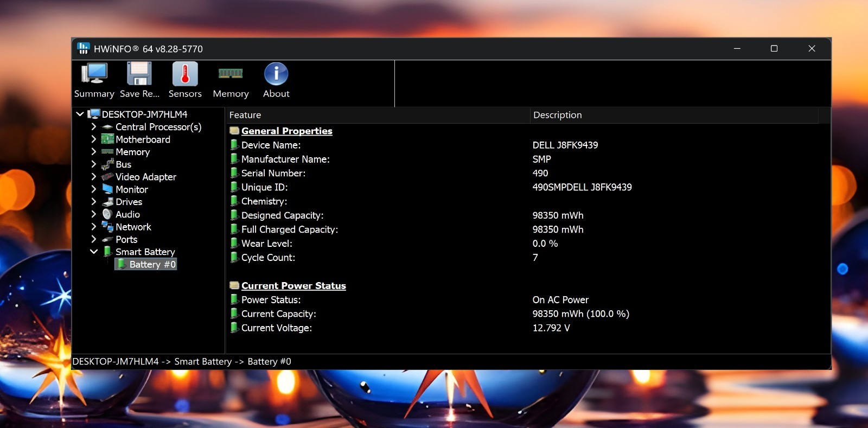The height and width of the screenshot is (428, 868).
Task: Click the Feature column header
Action: (x=378, y=115)
